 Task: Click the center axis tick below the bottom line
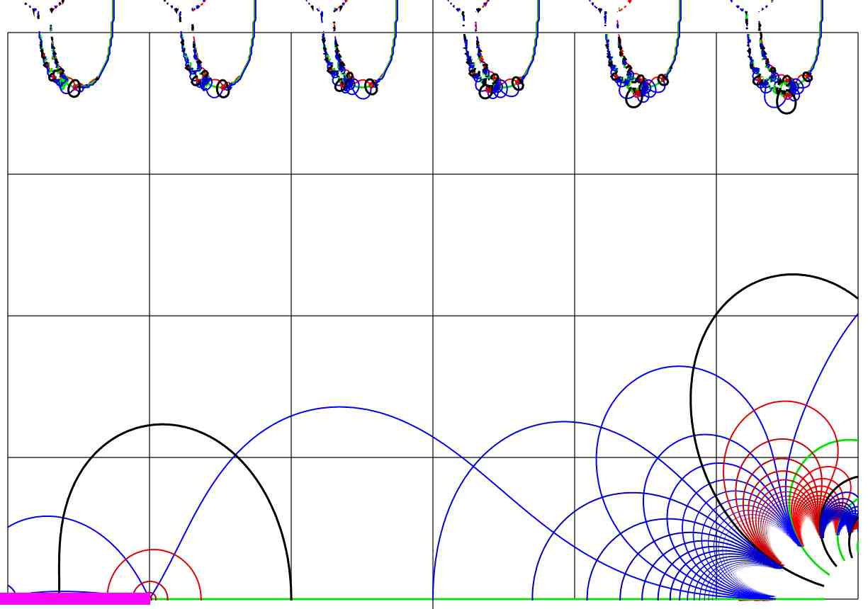tap(433, 605)
